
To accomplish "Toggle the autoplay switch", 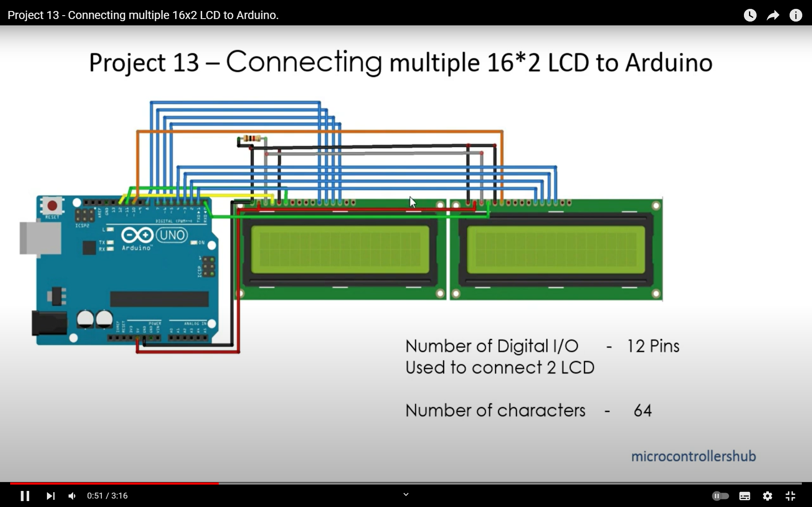I will tap(720, 496).
